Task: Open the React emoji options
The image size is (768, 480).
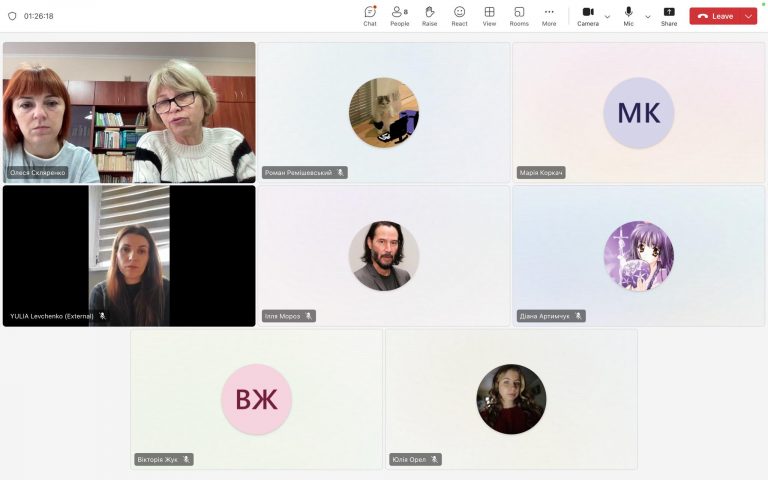Action: pos(459,16)
